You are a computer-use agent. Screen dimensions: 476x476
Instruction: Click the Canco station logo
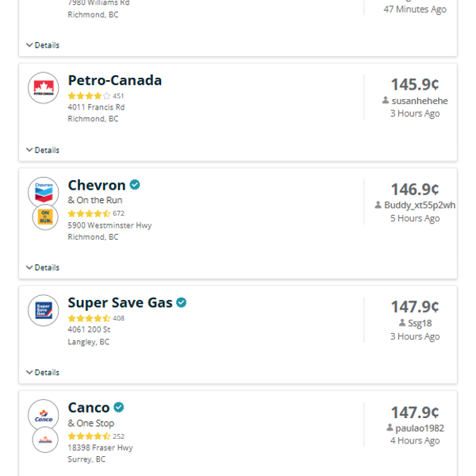44,415
